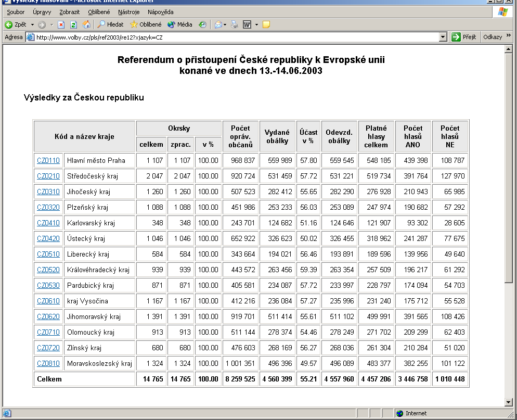
Task: Open the Zobrazit menu
Action: [x=69, y=12]
